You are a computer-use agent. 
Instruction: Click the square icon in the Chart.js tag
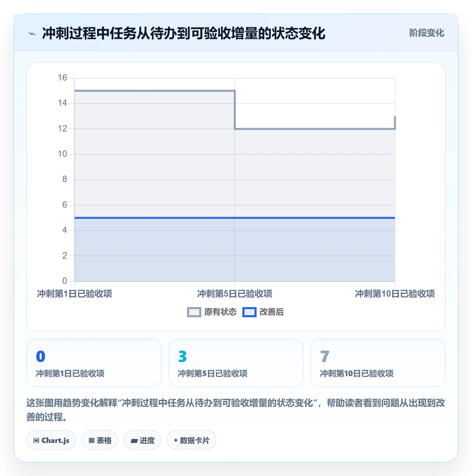36,440
